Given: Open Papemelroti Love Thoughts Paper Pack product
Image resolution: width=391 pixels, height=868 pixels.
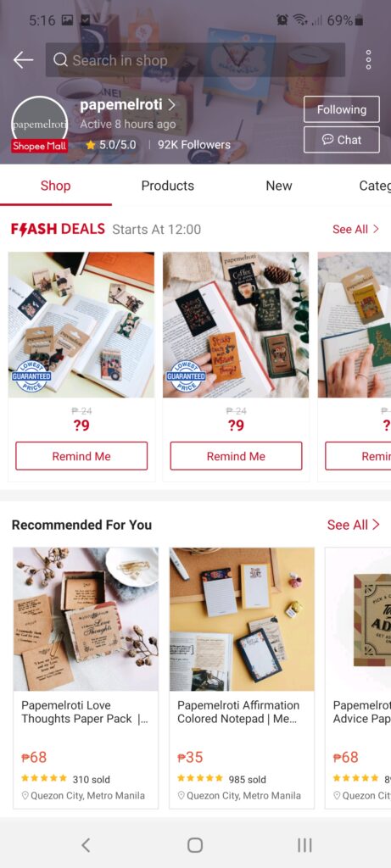Looking at the screenshot, I should pyautogui.click(x=86, y=678).
